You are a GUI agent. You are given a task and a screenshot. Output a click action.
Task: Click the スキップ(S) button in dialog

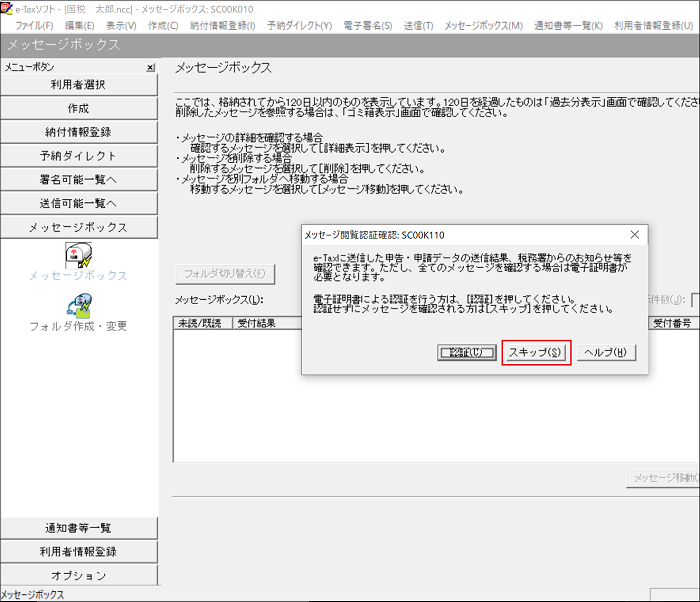[536, 352]
